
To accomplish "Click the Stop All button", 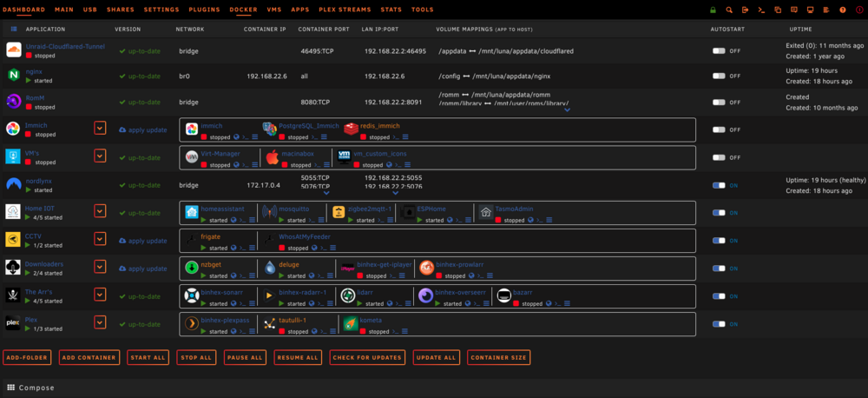I will point(196,357).
